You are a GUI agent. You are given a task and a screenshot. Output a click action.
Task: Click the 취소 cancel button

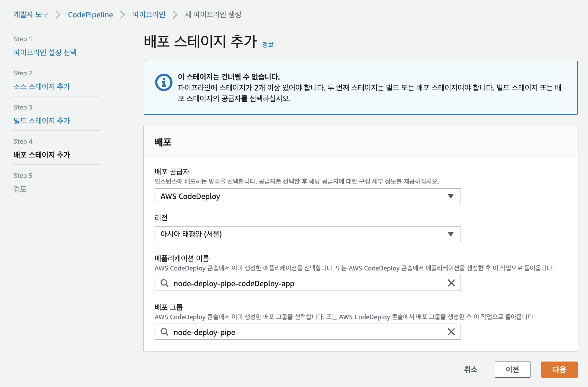coord(471,369)
